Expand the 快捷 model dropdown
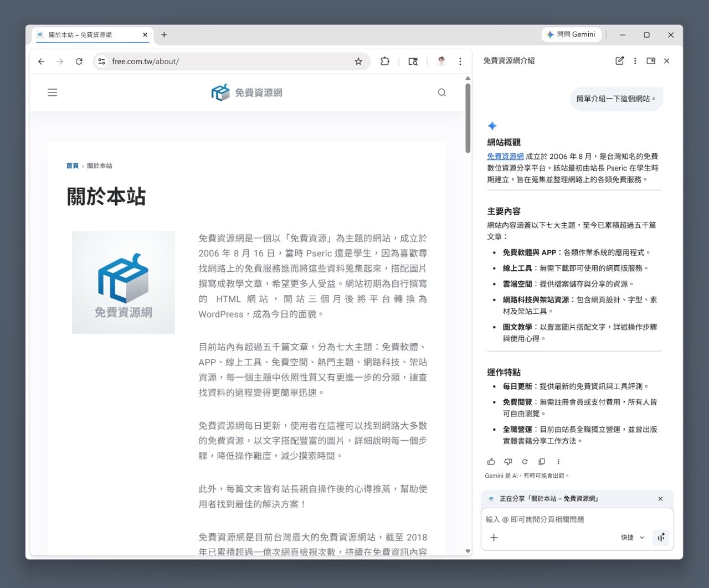709x588 pixels. click(633, 537)
